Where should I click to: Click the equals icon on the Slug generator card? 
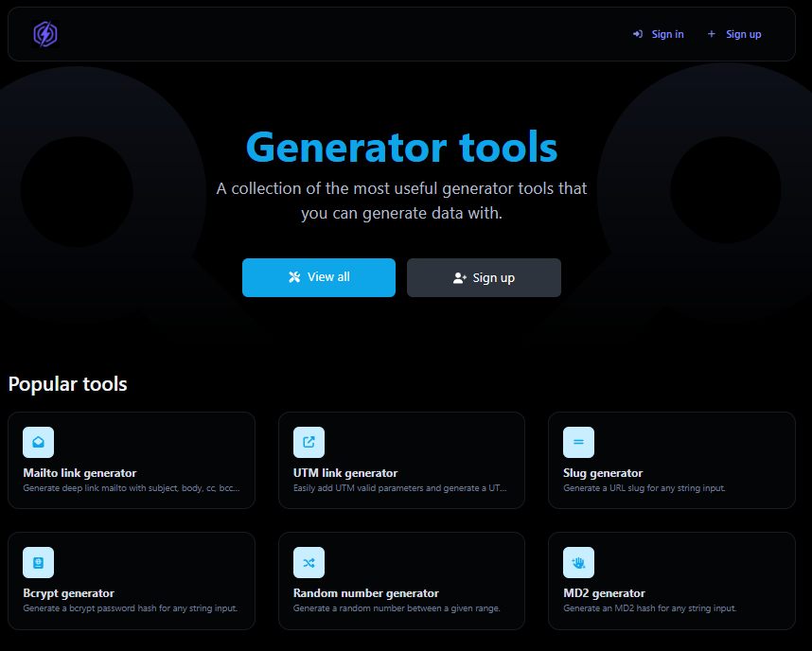click(x=578, y=442)
